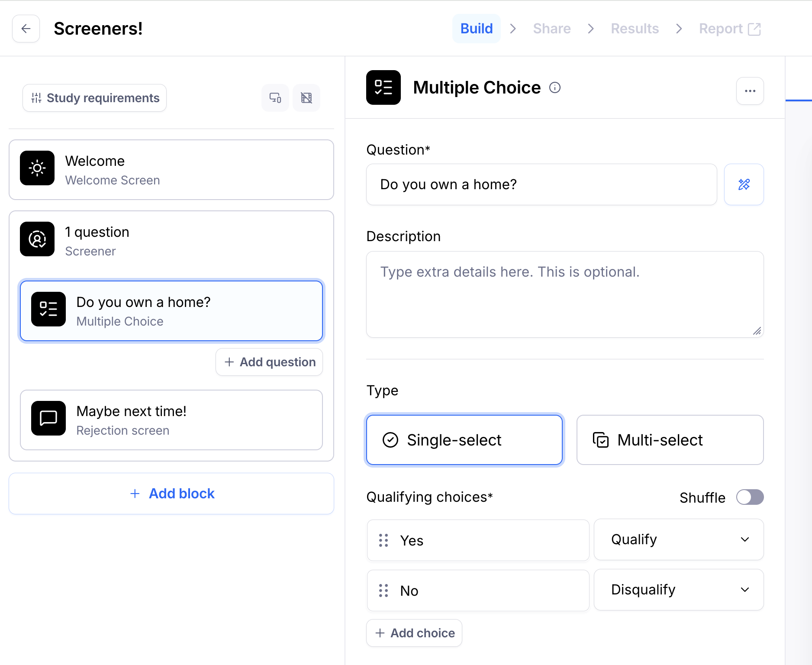812x665 pixels.
Task: Switch to the Share tab
Action: point(551,29)
